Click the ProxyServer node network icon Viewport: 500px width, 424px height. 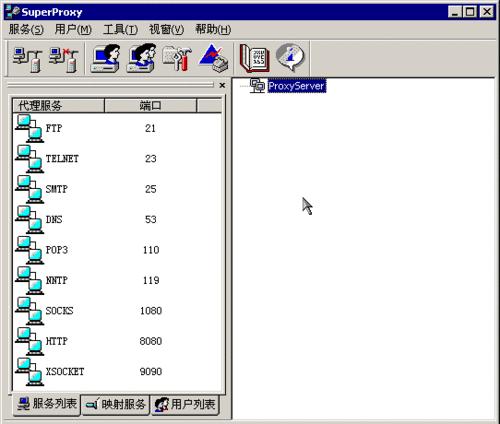[257, 86]
